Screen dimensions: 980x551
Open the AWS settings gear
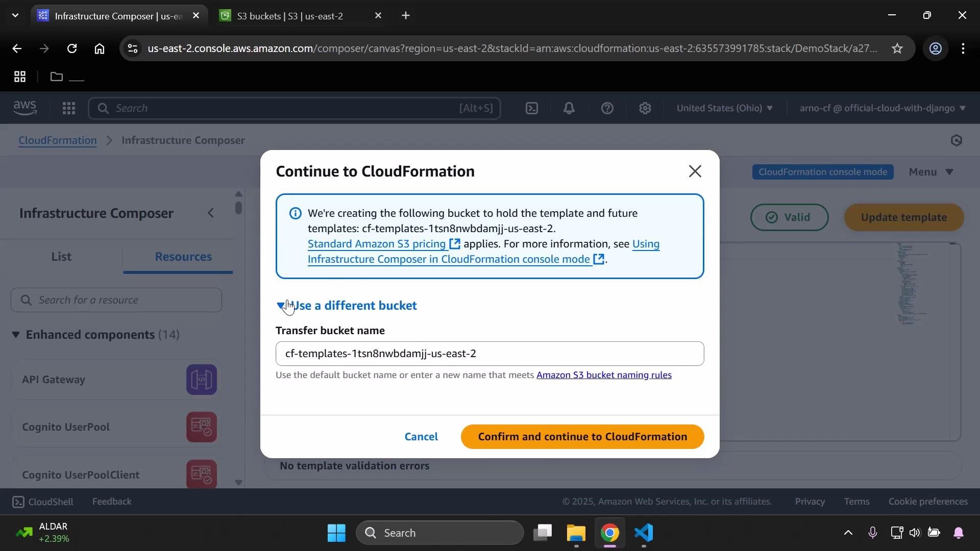click(645, 108)
